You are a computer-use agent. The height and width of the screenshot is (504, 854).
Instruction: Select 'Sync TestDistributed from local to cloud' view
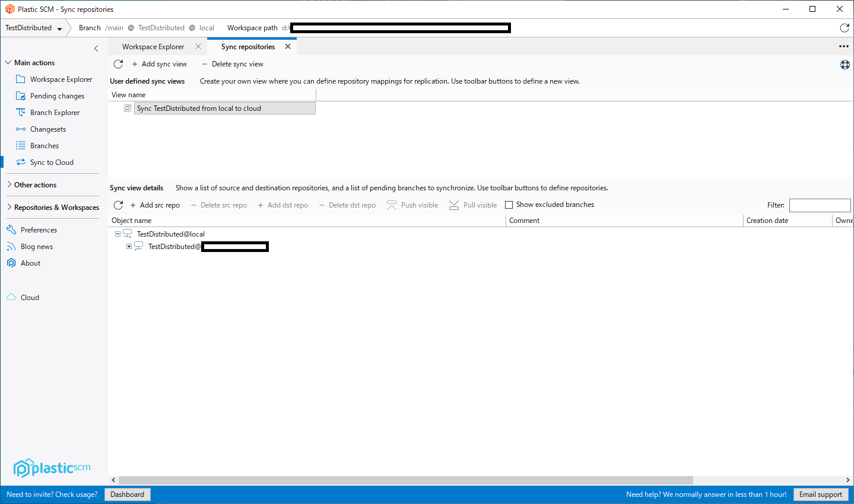pos(225,109)
